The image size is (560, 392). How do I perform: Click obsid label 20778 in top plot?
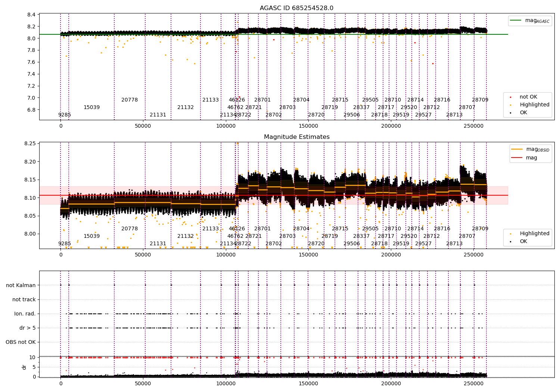130,100
